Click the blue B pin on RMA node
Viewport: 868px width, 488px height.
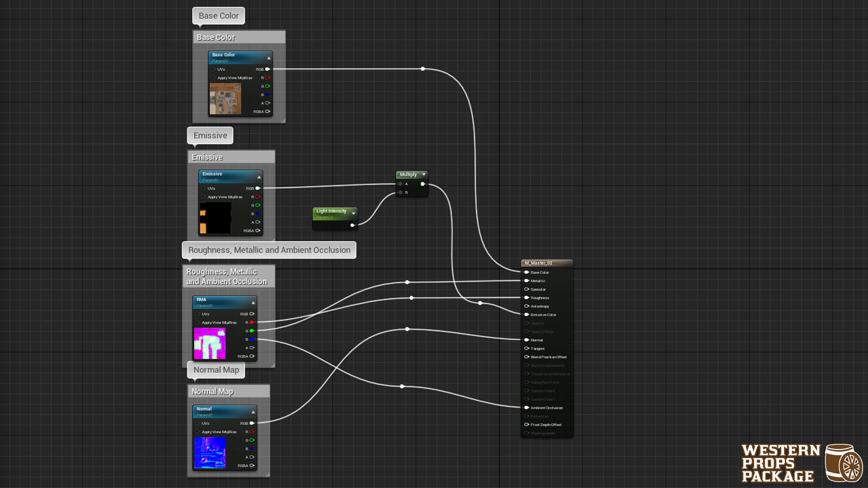coord(252,339)
